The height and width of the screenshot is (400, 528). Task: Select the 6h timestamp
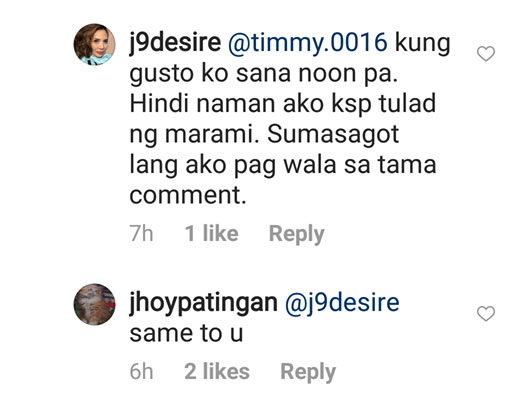pyautogui.click(x=141, y=372)
